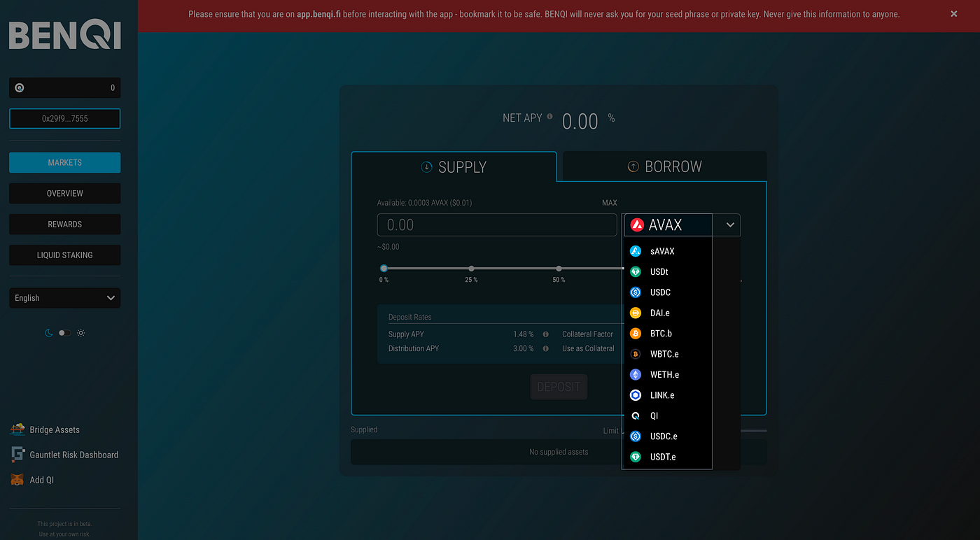Switch to the BORROW tab
This screenshot has height=540, width=980.
664,166
